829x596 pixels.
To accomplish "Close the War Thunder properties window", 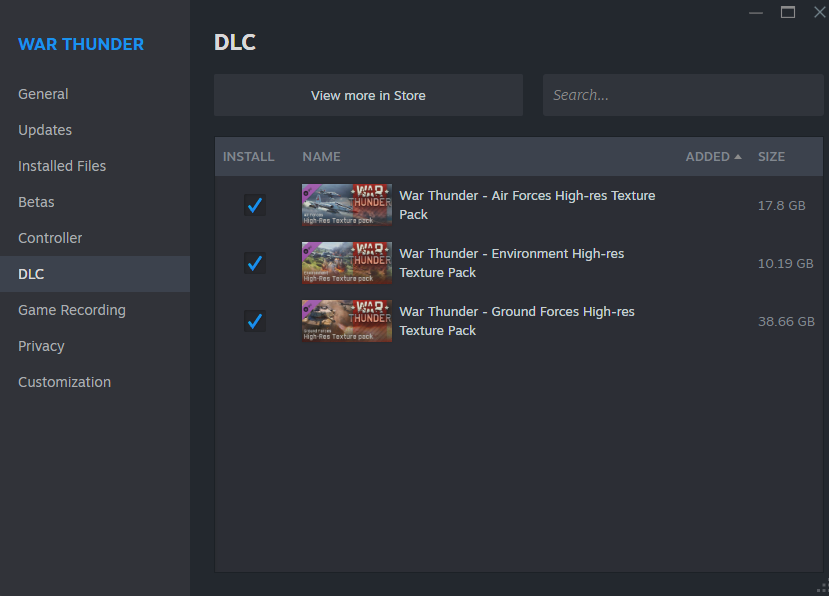I will coord(817,12).
